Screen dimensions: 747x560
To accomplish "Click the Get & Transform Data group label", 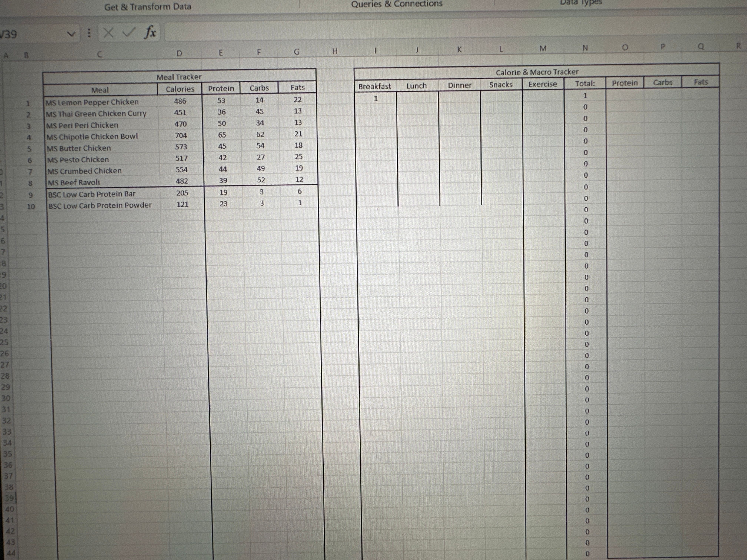I will (148, 7).
